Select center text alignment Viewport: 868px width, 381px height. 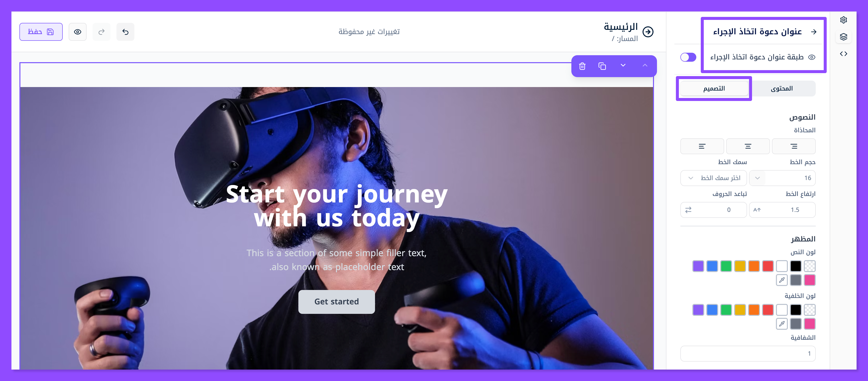(748, 146)
